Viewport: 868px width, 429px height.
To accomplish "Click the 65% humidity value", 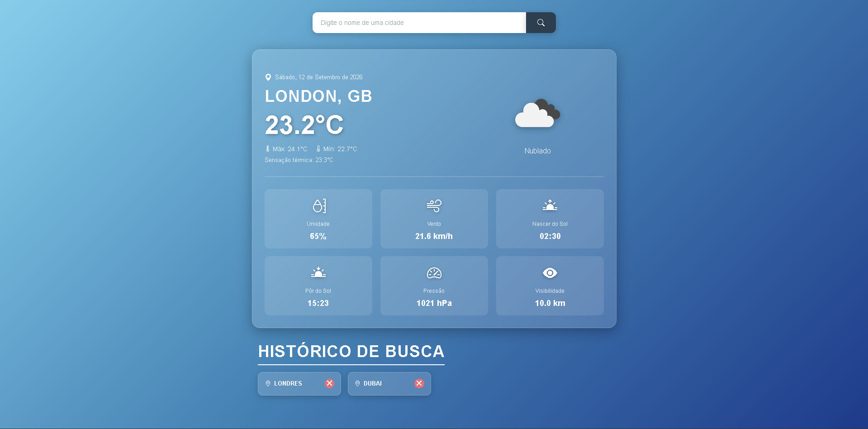I will point(318,236).
